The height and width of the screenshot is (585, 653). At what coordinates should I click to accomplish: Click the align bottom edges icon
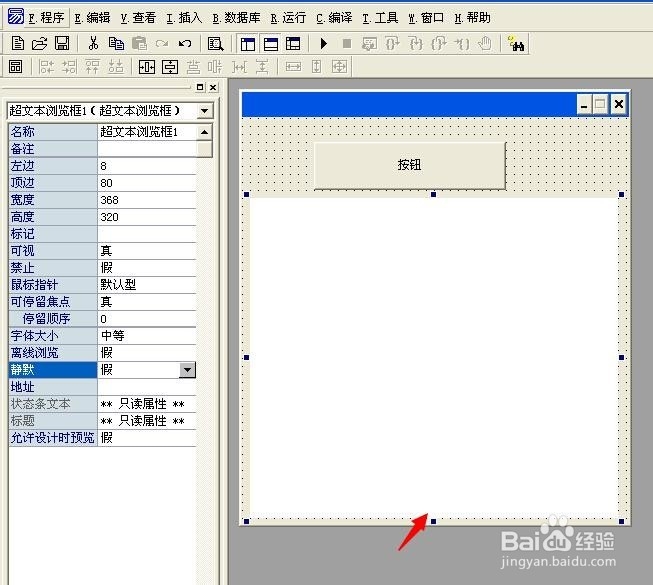[115, 66]
